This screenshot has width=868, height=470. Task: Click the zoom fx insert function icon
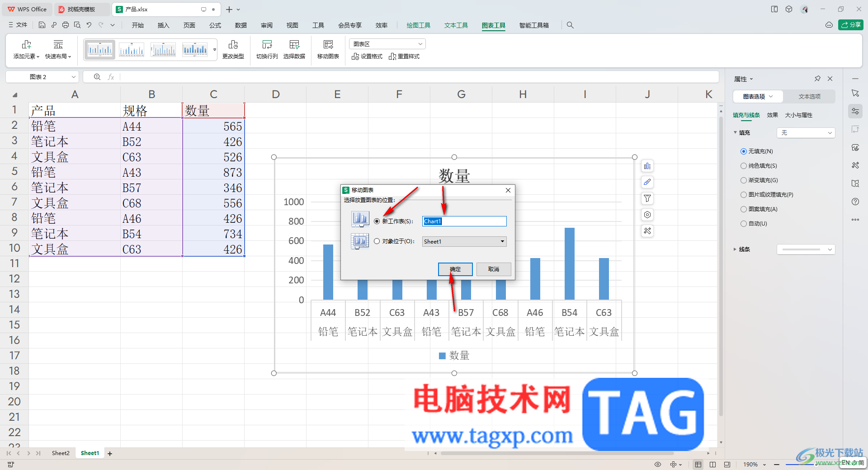pos(111,77)
